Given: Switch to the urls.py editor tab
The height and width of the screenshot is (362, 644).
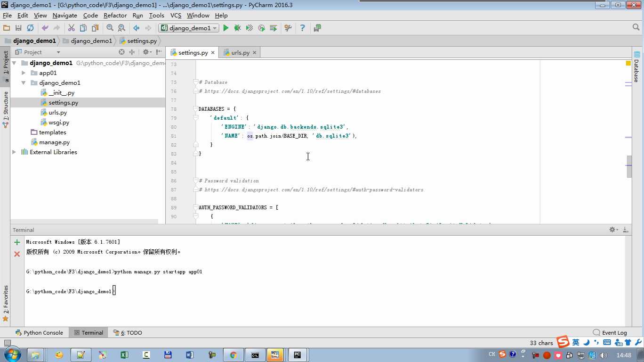Looking at the screenshot, I should 240,53.
